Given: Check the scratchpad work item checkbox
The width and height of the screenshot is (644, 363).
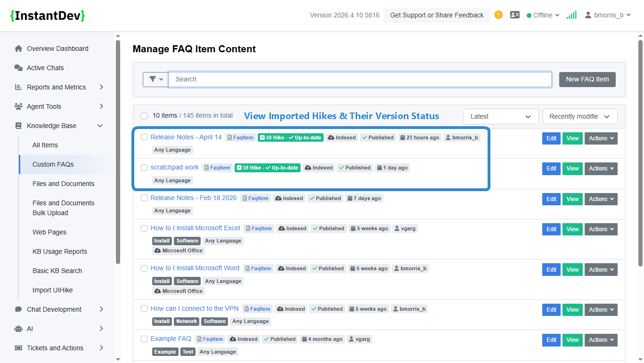Looking at the screenshot, I should click(144, 167).
